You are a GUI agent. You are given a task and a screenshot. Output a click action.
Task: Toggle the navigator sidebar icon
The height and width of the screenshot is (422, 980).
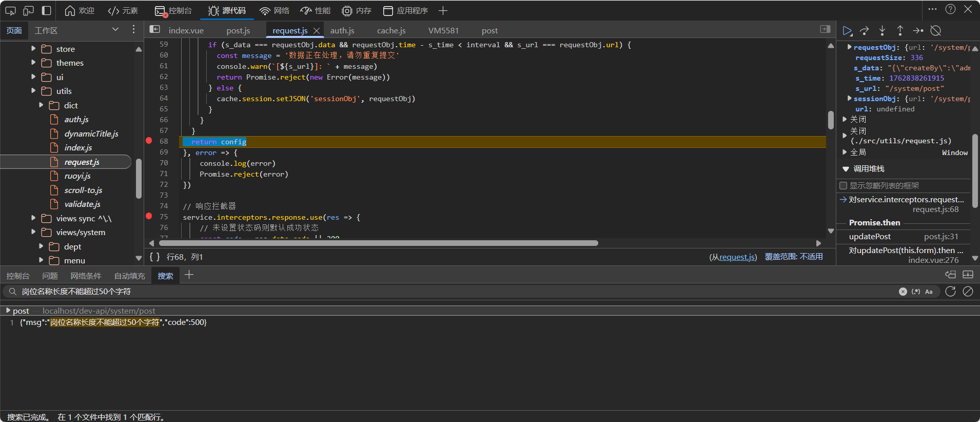155,30
